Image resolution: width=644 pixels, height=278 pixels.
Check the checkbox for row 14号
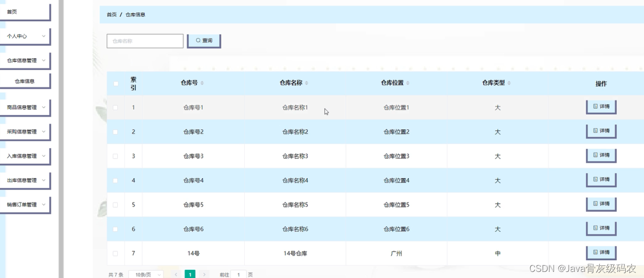[115, 254]
